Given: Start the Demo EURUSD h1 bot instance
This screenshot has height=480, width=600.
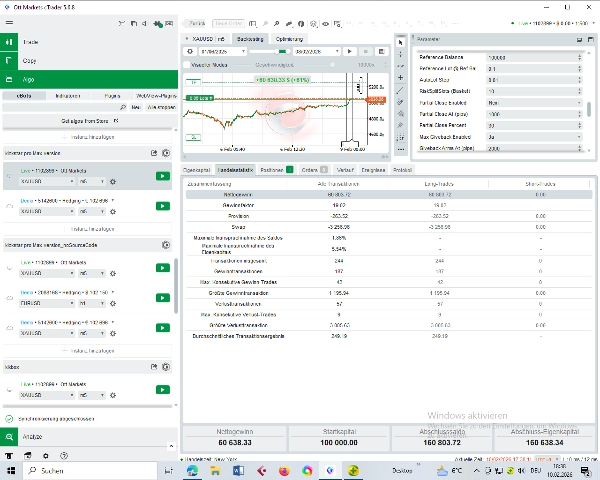Looking at the screenshot, I should click(x=163, y=298).
